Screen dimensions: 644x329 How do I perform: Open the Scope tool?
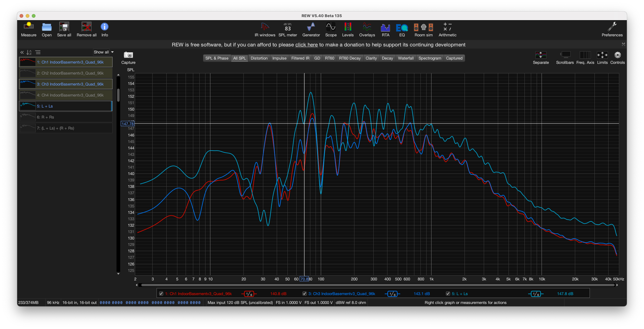pos(331,30)
